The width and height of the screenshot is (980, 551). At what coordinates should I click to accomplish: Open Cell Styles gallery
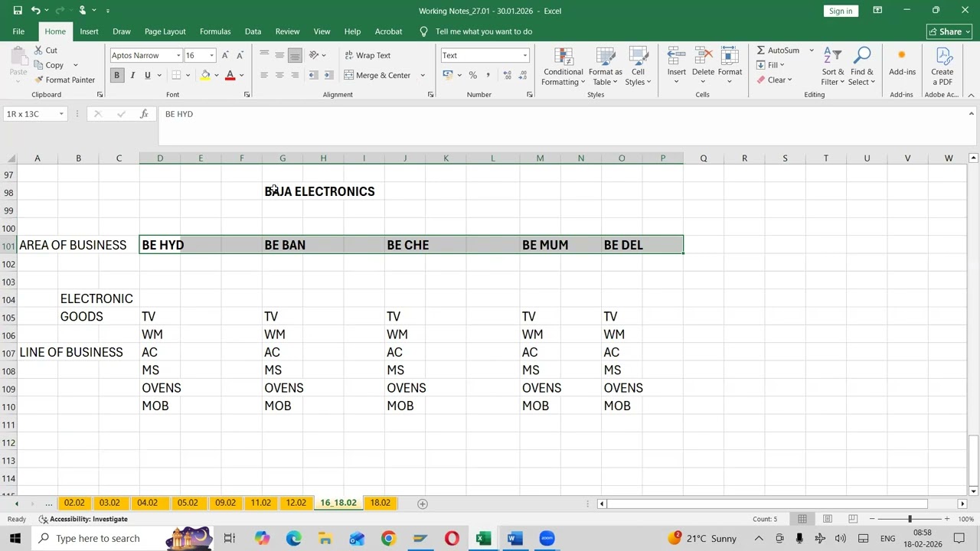pyautogui.click(x=638, y=67)
